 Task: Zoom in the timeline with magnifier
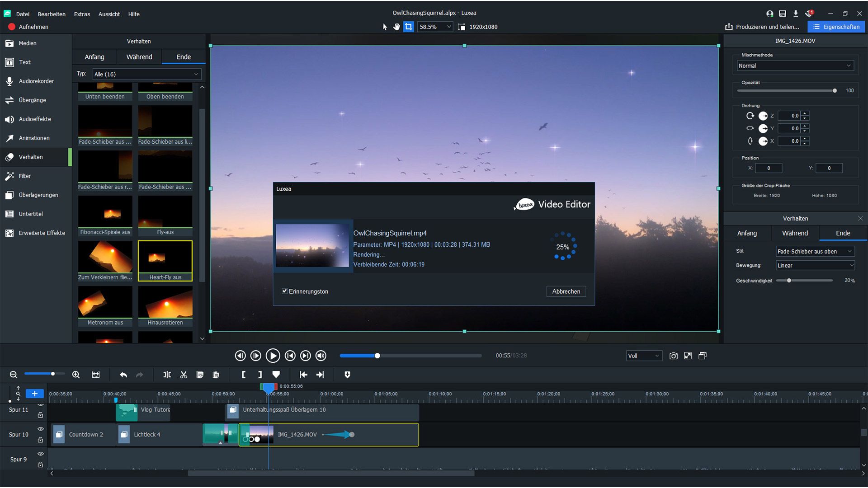tap(76, 375)
